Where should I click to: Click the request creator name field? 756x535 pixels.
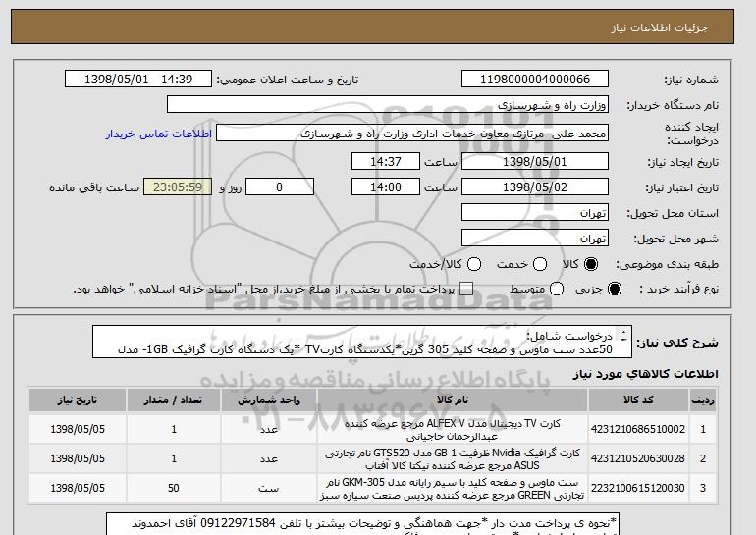click(x=412, y=134)
